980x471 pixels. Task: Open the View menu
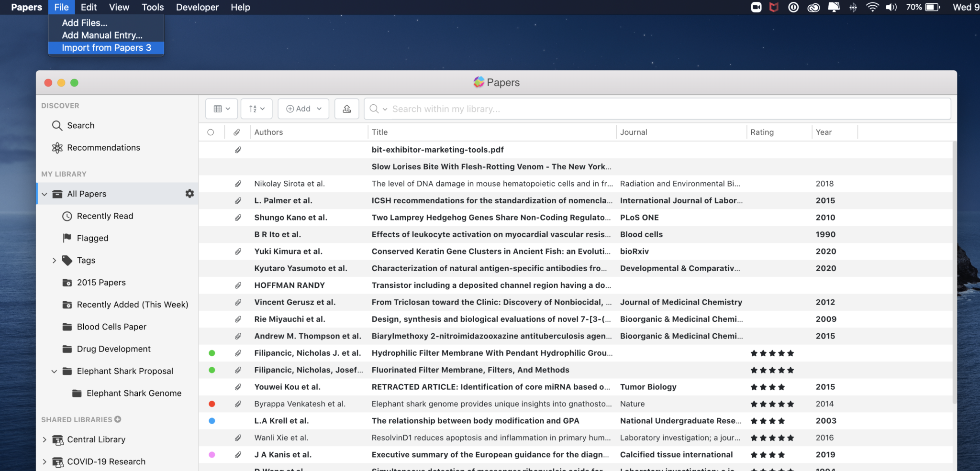tap(119, 7)
